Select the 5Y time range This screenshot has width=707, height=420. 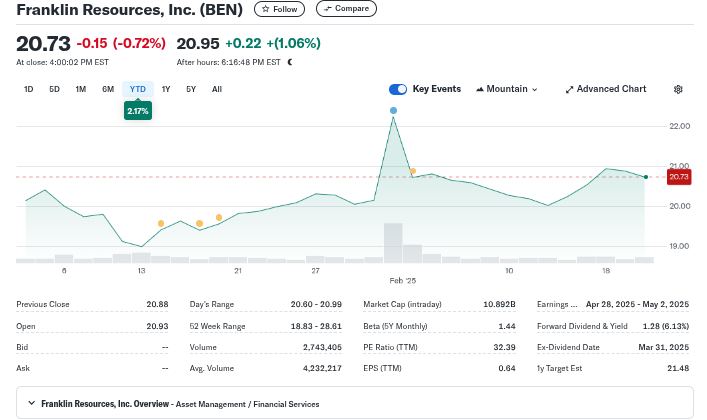pyautogui.click(x=191, y=89)
